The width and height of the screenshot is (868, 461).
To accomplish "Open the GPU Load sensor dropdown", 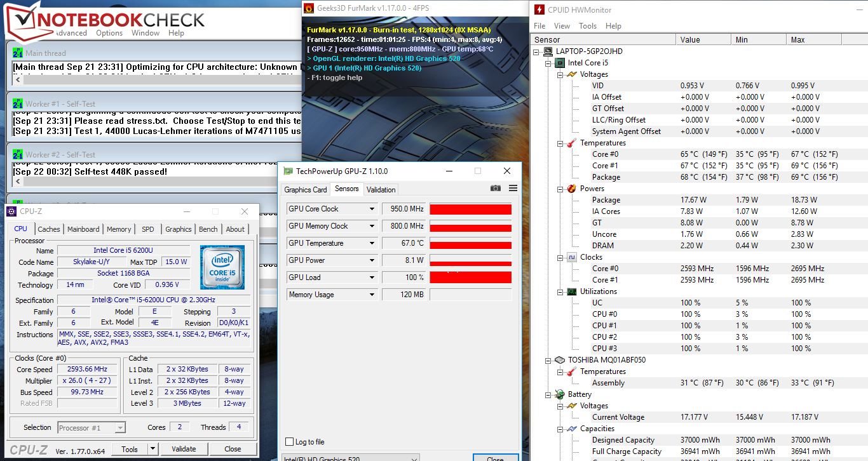I will 372,277.
